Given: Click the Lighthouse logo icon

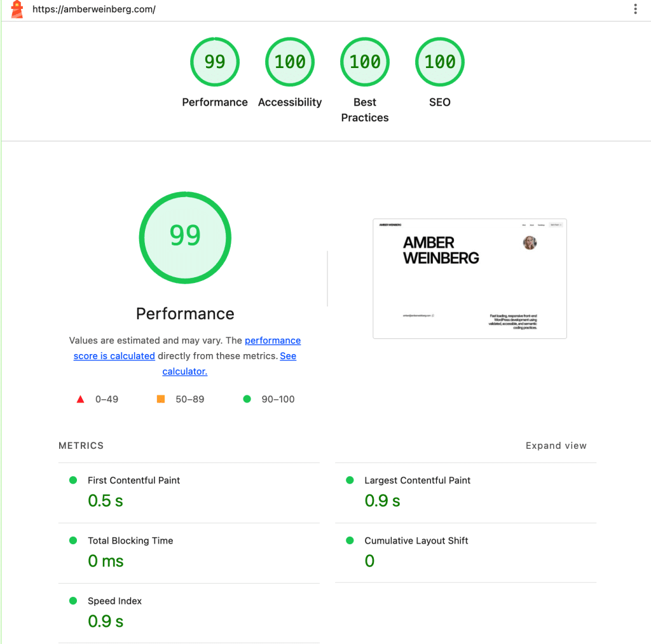Looking at the screenshot, I should tap(17, 9).
